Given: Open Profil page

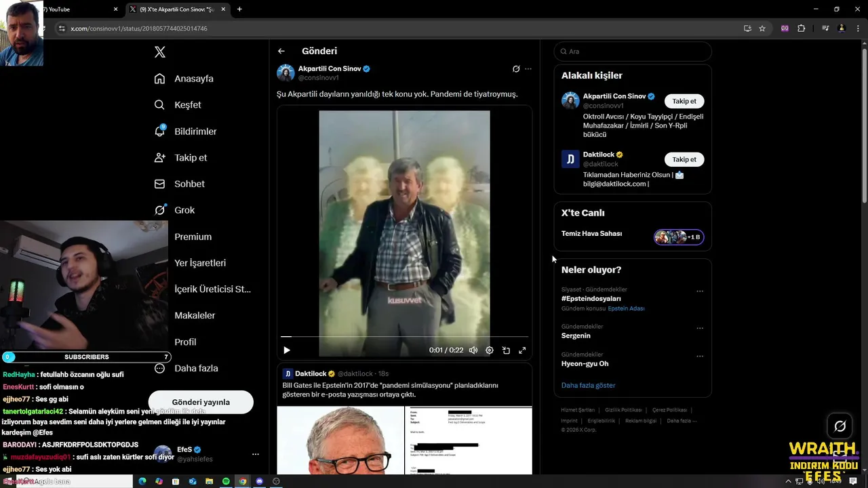Looking at the screenshot, I should click(185, 342).
